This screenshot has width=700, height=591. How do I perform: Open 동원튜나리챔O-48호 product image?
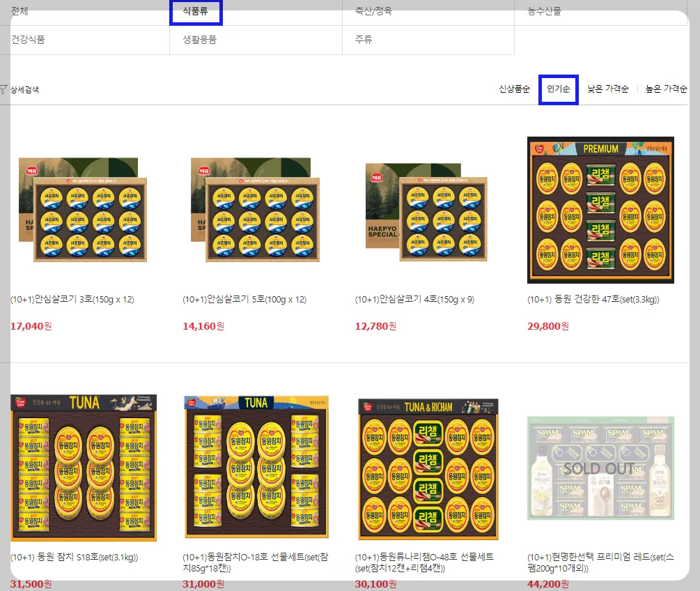(x=428, y=469)
